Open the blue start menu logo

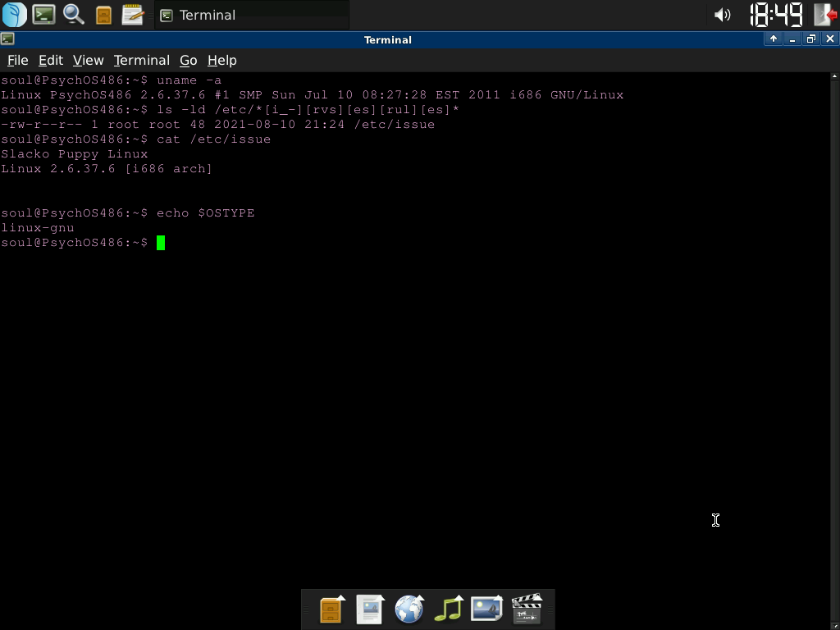15,15
